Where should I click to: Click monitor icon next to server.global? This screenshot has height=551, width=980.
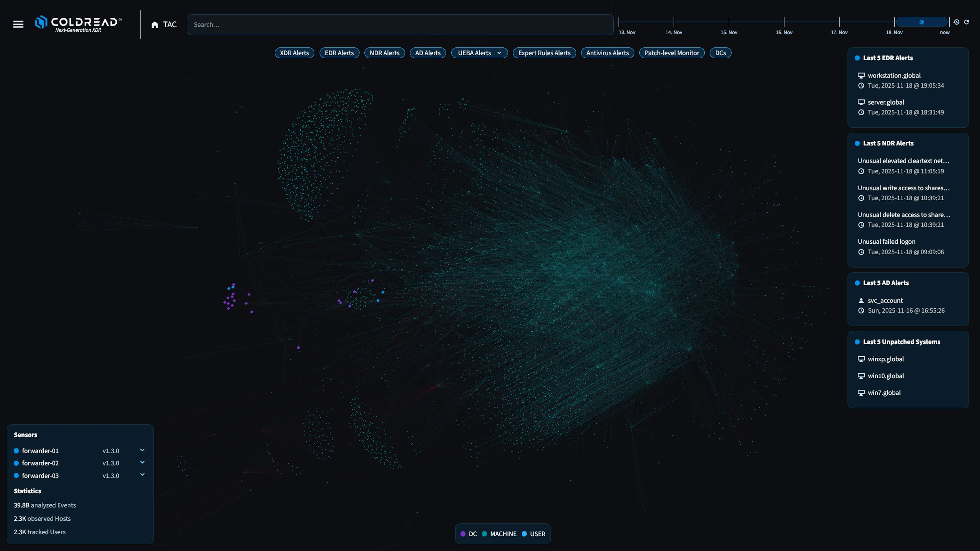861,102
